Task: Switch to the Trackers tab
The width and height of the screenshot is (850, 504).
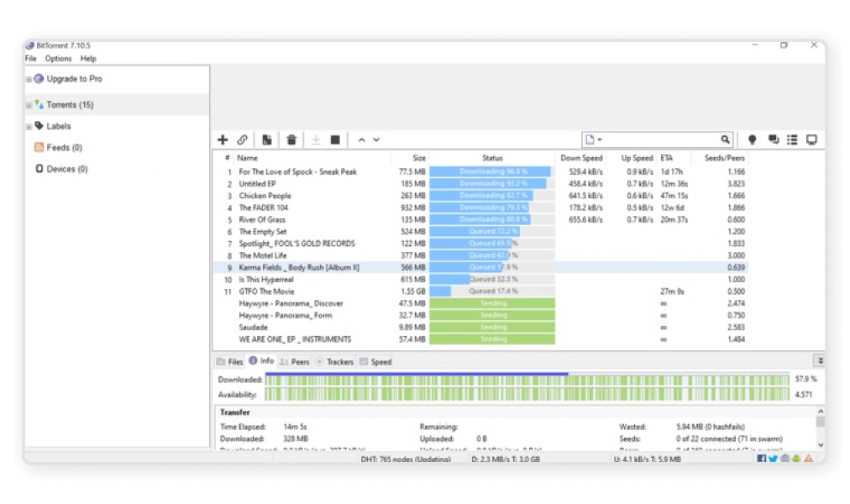Action: (334, 361)
